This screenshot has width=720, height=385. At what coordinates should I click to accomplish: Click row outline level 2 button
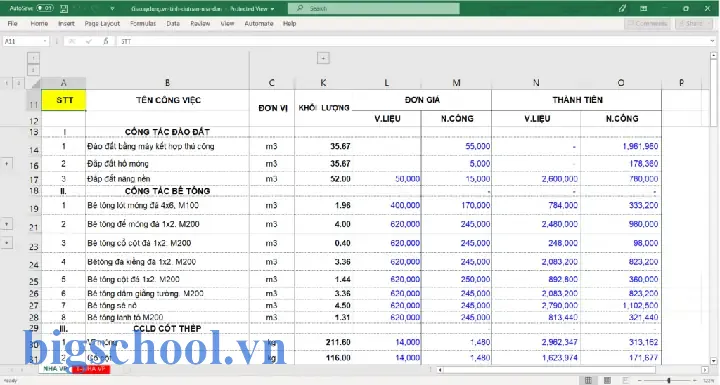(18, 83)
